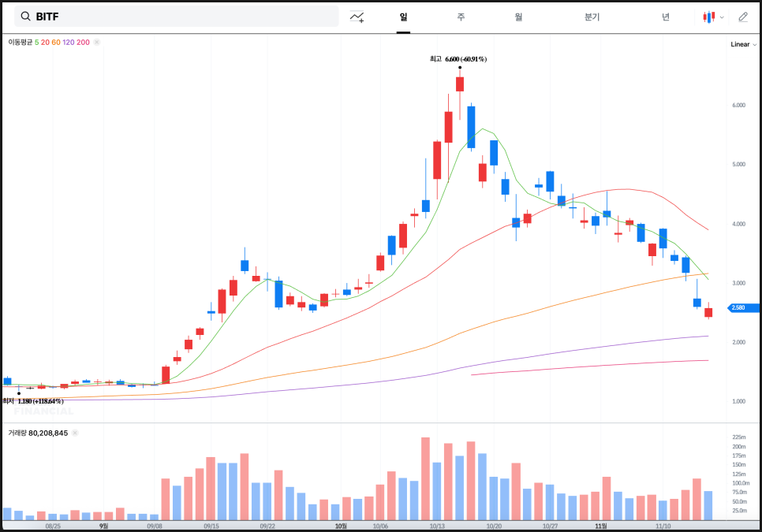Select the pencil drawing tool

point(743,17)
